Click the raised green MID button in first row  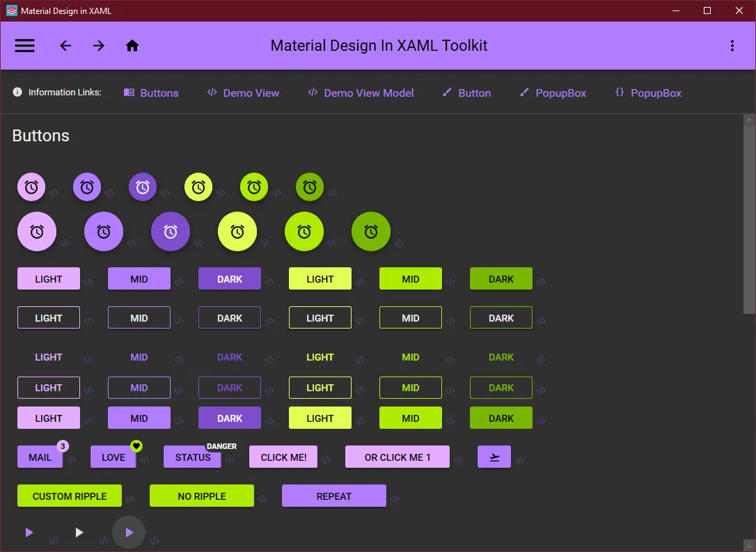(411, 278)
